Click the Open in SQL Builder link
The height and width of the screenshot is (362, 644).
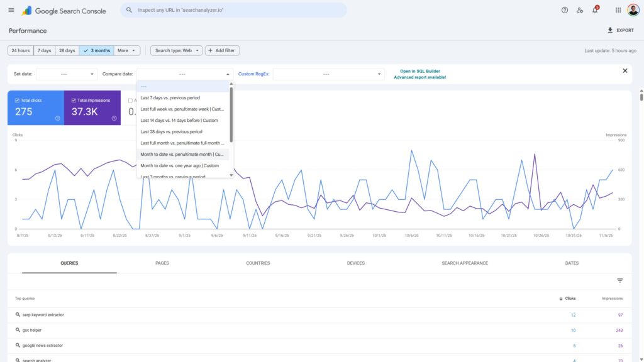click(x=419, y=71)
